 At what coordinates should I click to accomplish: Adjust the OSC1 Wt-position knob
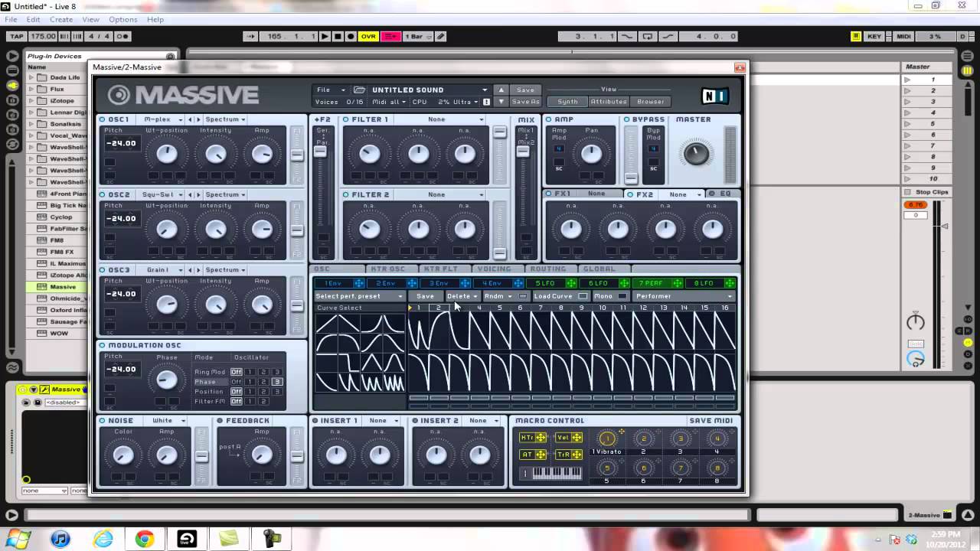coord(166,154)
